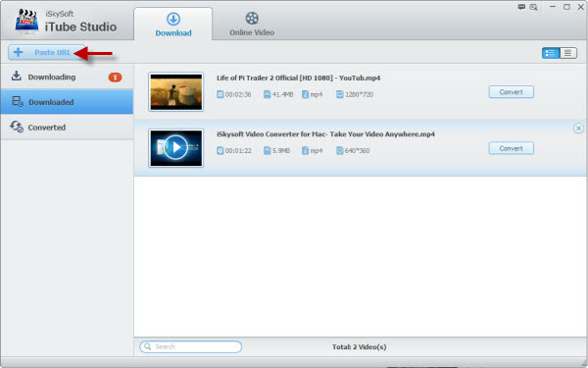
Task: Click the resolution icon beside 1280*720
Action: click(340, 94)
